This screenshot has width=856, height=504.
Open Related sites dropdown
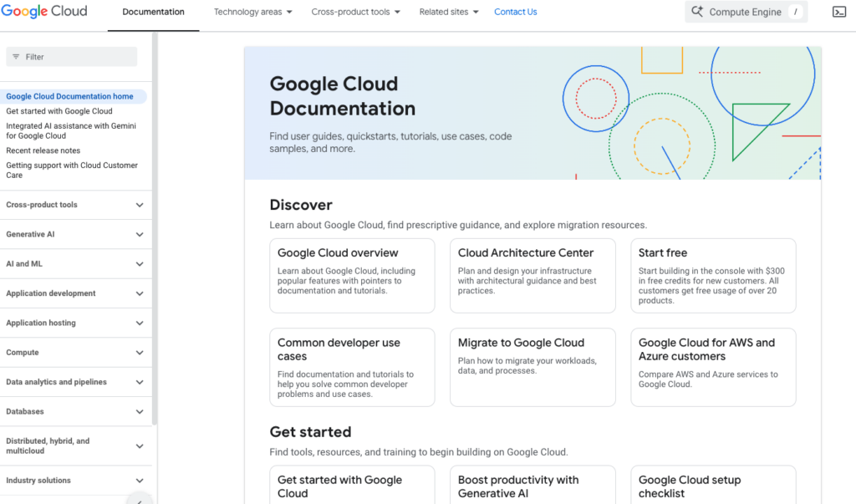pyautogui.click(x=449, y=12)
